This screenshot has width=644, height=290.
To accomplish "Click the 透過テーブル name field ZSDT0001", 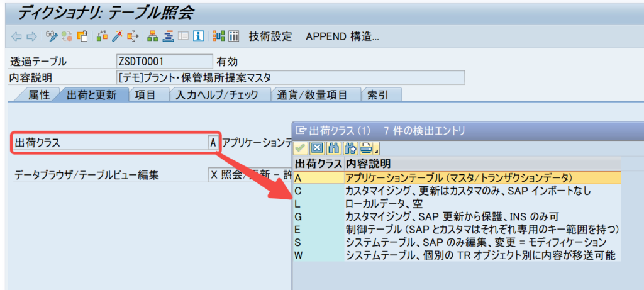I will click(165, 62).
